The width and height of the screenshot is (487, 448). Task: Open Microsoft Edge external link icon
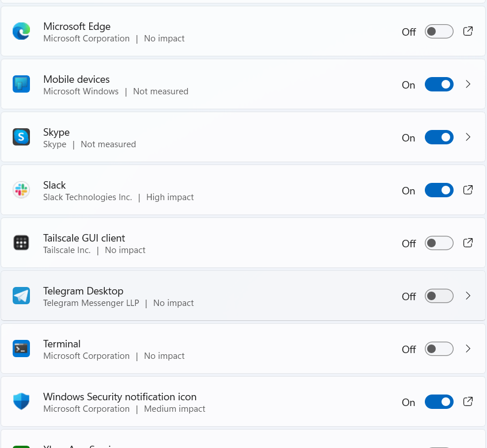tap(468, 31)
